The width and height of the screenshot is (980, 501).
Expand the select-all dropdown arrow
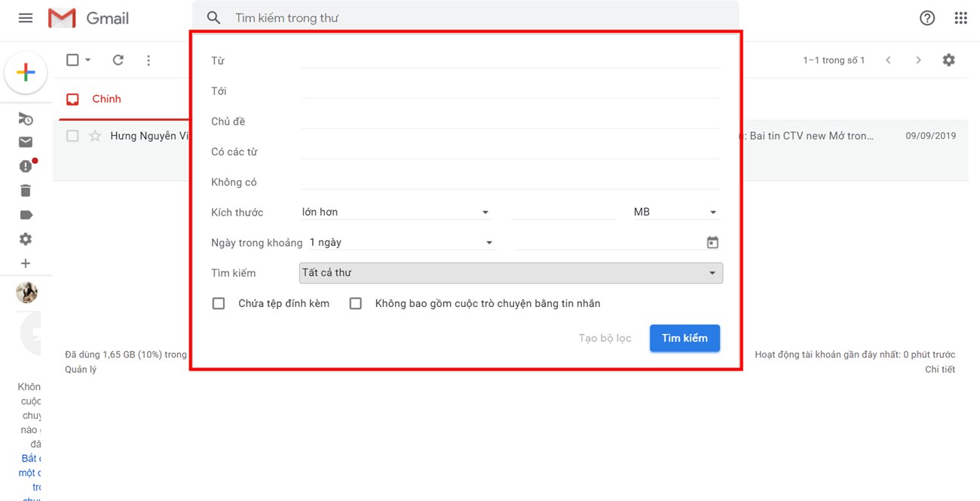(87, 60)
